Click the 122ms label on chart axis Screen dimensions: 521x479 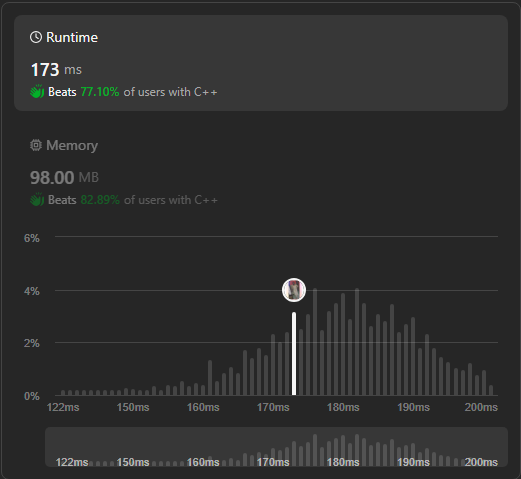[x=63, y=407]
